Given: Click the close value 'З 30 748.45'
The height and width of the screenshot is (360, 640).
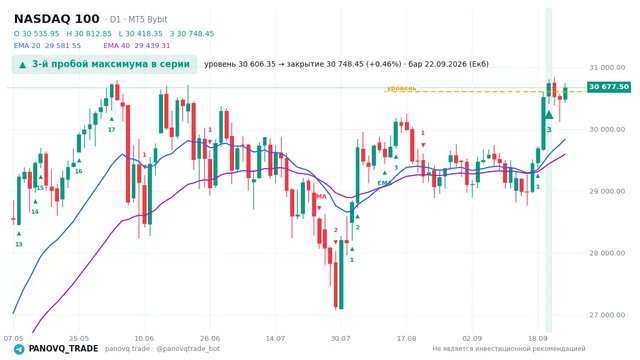Looking at the screenshot, I should [192, 34].
